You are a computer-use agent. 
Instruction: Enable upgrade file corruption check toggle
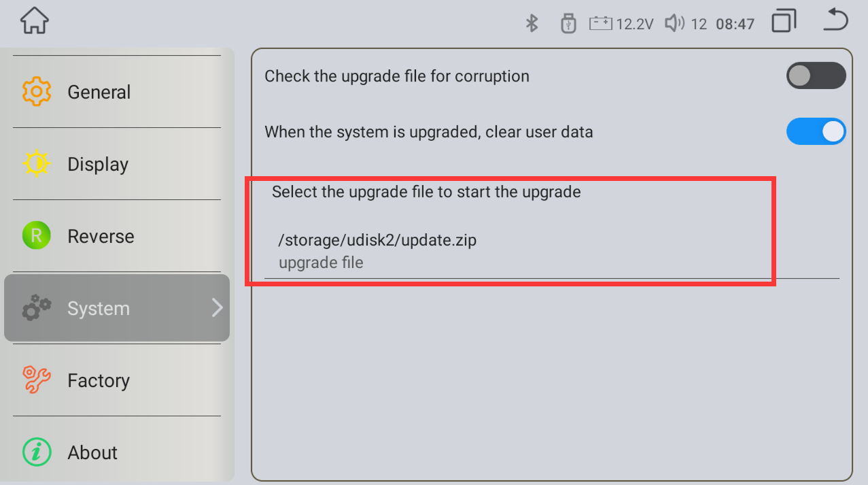[x=816, y=76]
